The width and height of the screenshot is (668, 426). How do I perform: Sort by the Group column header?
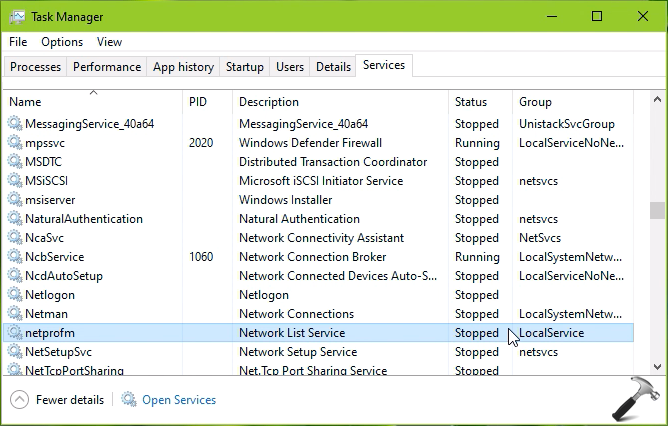pyautogui.click(x=535, y=102)
